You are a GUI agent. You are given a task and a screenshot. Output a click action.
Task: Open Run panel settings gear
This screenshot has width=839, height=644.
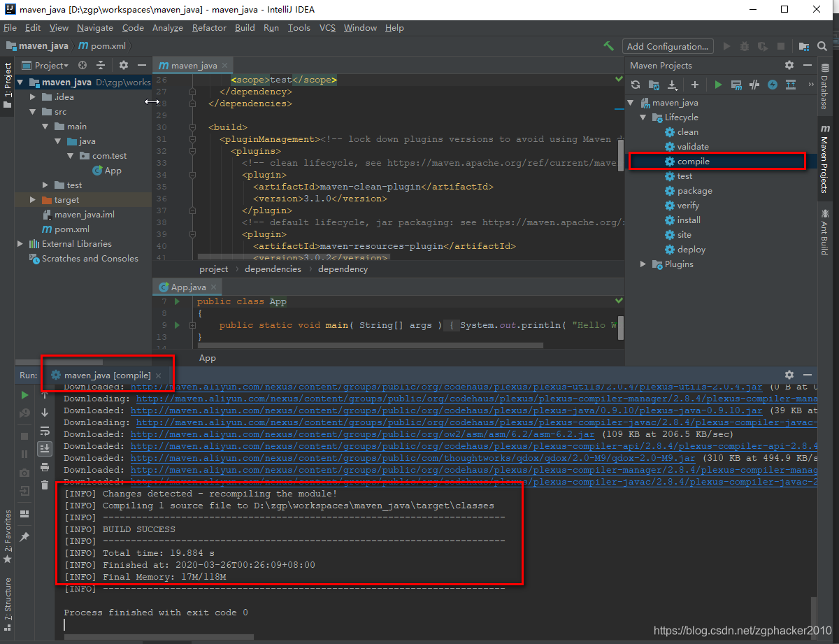click(789, 375)
